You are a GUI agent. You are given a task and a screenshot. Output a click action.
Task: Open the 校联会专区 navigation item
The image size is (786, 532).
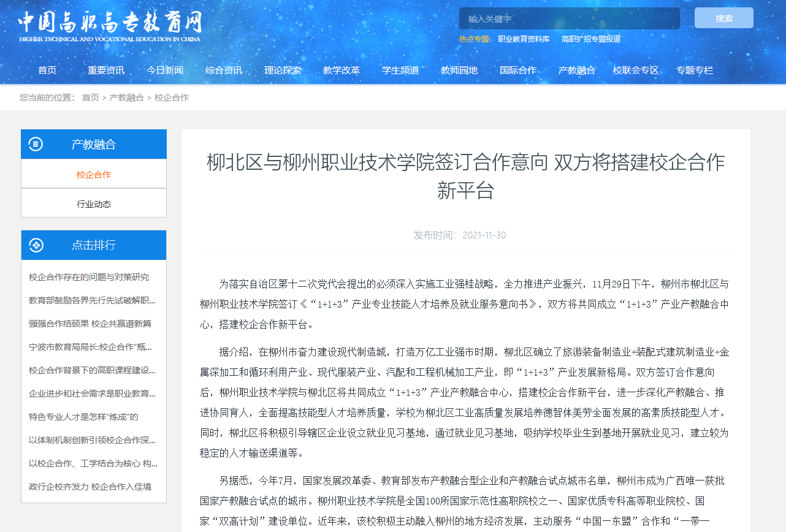(x=636, y=70)
